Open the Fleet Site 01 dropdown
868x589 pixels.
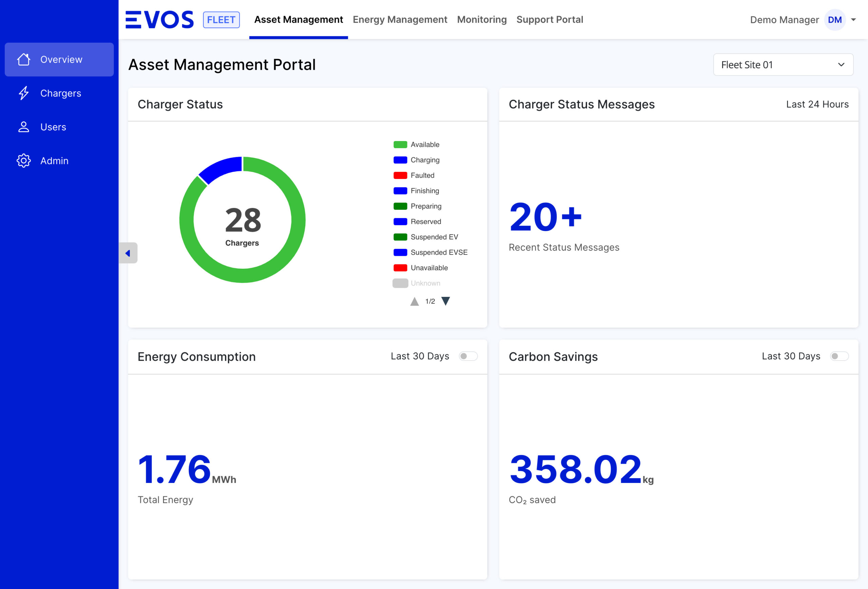click(x=783, y=64)
